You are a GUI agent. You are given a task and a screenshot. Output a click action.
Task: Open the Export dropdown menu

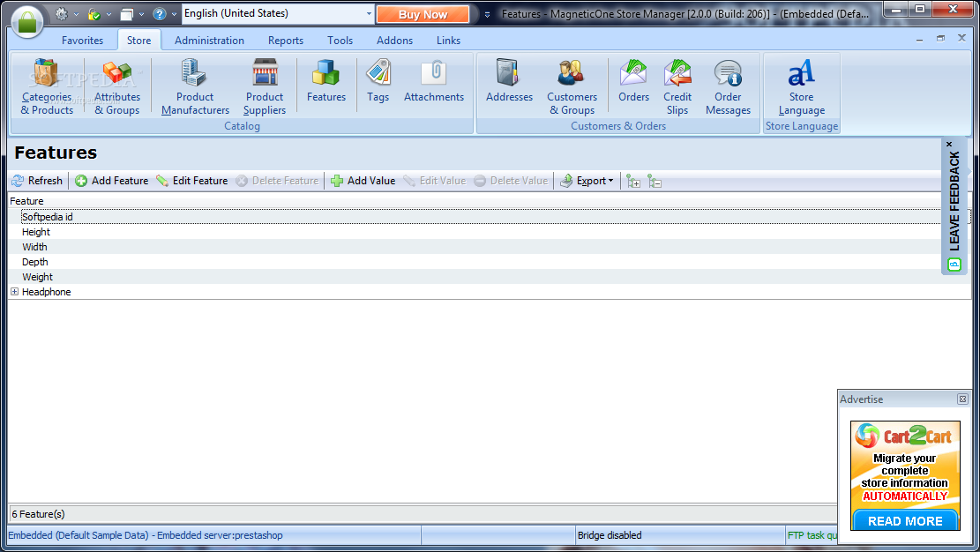[x=587, y=181]
